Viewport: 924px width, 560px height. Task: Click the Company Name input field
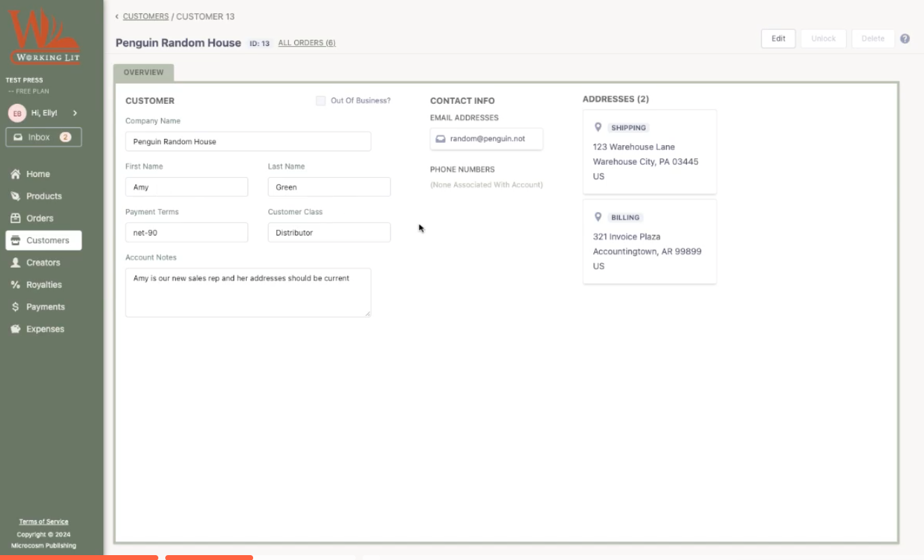click(x=248, y=142)
